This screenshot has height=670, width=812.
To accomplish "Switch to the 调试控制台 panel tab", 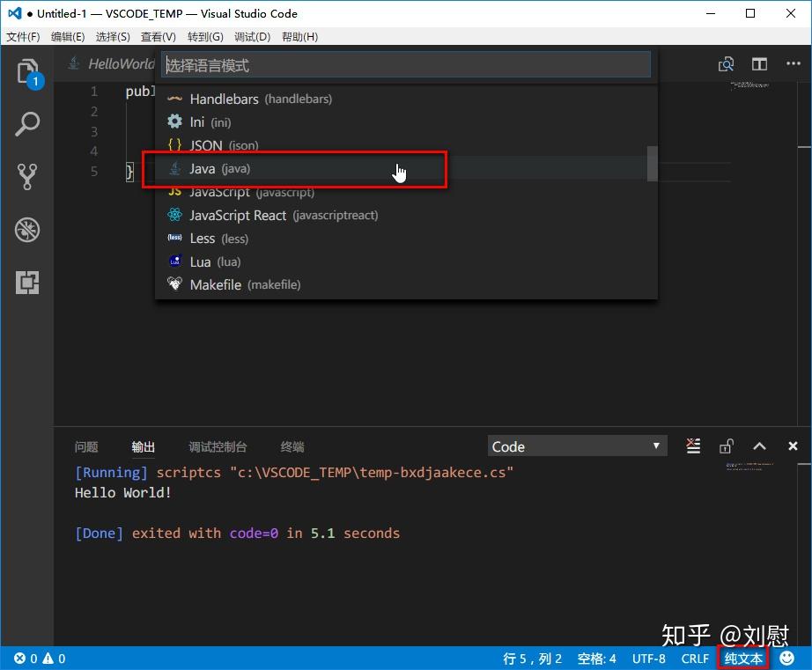I will pos(218,446).
